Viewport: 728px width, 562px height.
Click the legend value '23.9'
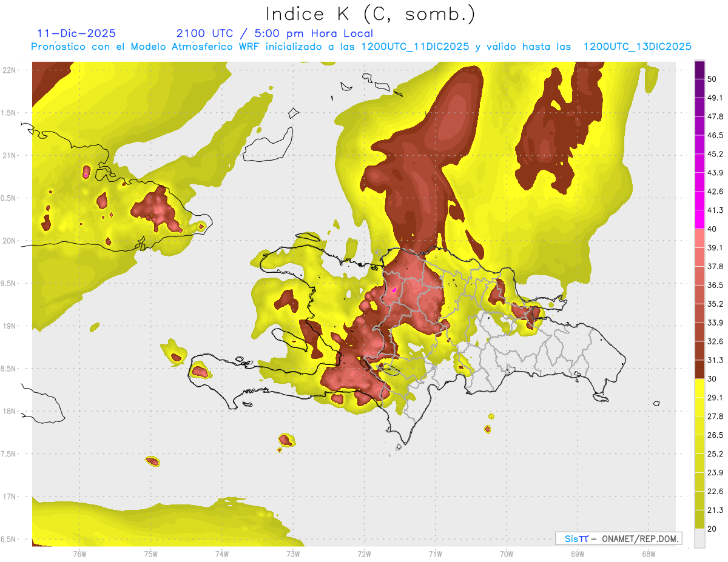(715, 472)
